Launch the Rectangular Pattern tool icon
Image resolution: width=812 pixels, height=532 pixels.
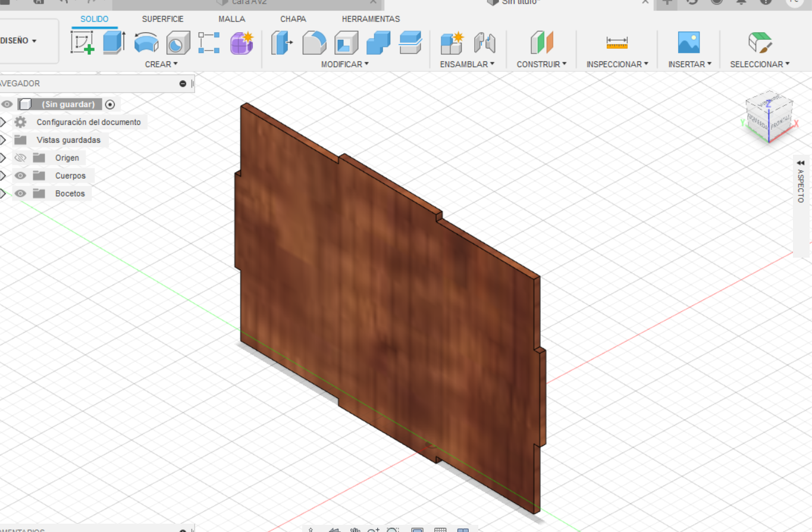[209, 43]
